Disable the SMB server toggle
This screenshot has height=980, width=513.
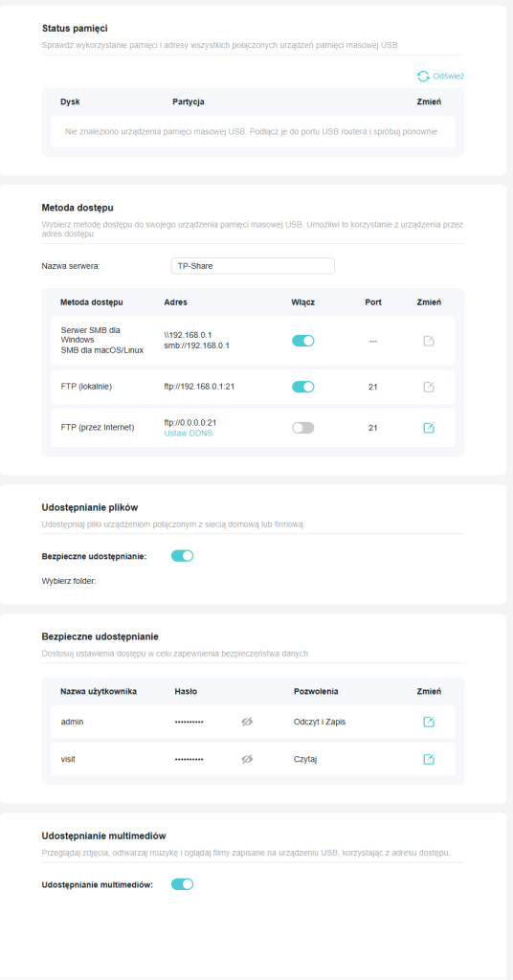(x=303, y=341)
